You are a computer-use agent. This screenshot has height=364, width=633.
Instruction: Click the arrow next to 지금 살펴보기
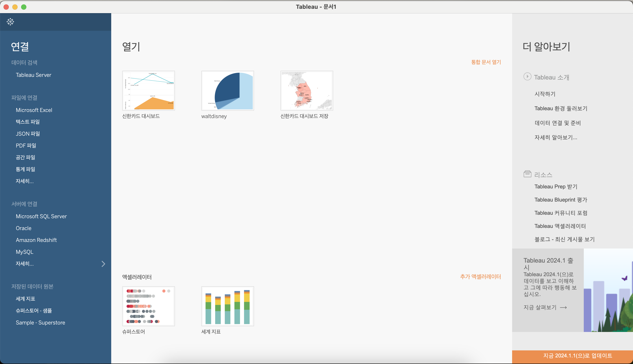pyautogui.click(x=563, y=308)
